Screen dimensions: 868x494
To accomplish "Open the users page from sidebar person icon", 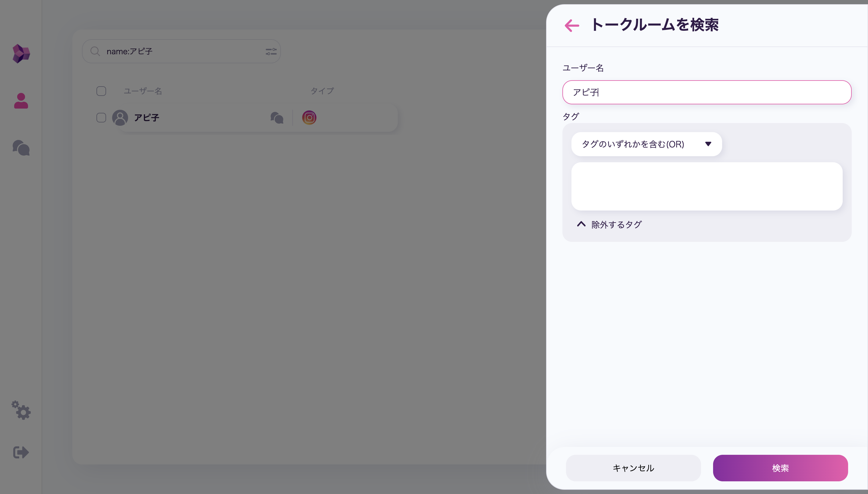I will pyautogui.click(x=21, y=101).
